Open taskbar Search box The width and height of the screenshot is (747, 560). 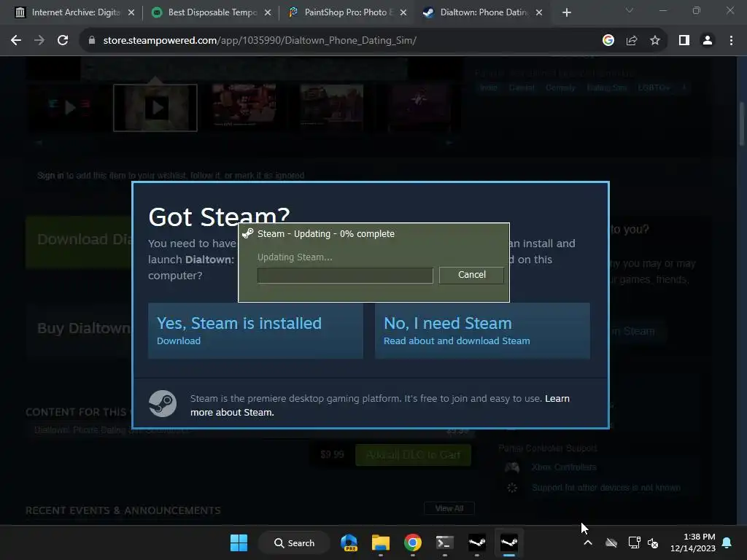click(295, 542)
